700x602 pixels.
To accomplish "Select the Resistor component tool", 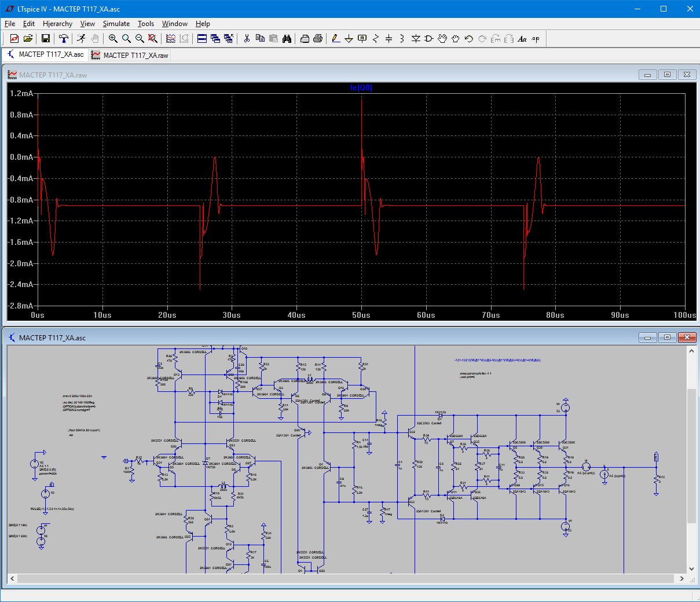I will pyautogui.click(x=376, y=39).
